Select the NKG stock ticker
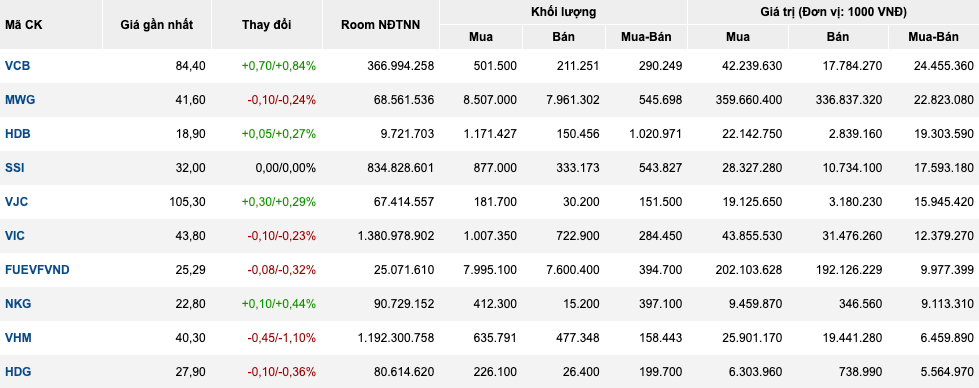This screenshot has width=979, height=388. [x=18, y=304]
